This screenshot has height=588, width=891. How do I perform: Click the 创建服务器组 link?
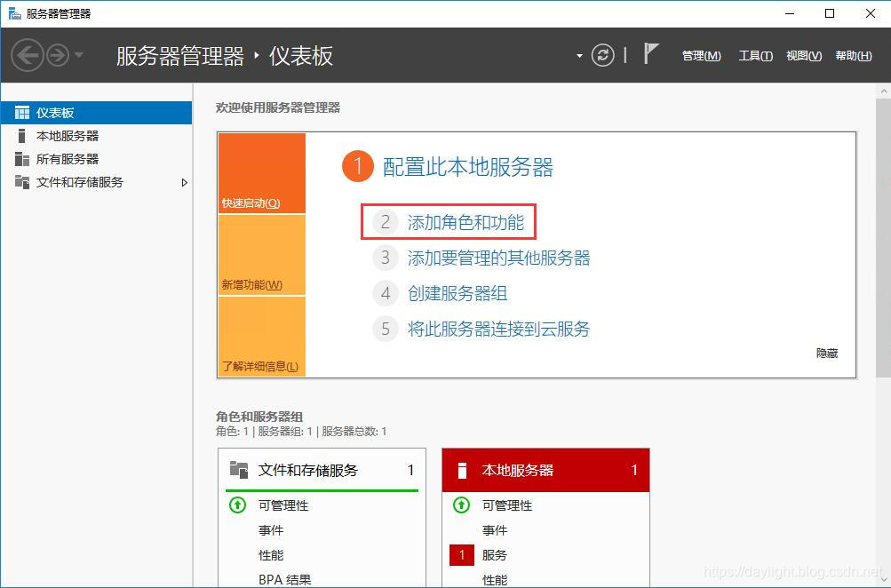457,293
